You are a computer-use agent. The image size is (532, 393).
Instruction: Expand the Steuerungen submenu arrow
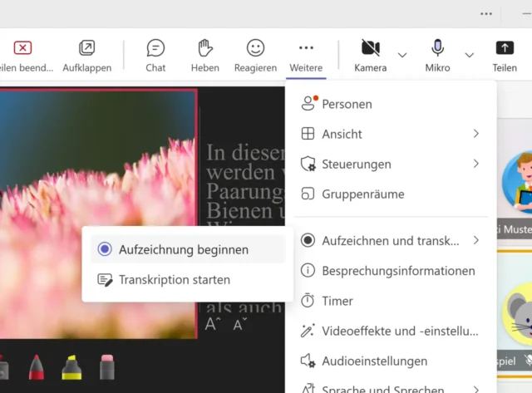476,164
